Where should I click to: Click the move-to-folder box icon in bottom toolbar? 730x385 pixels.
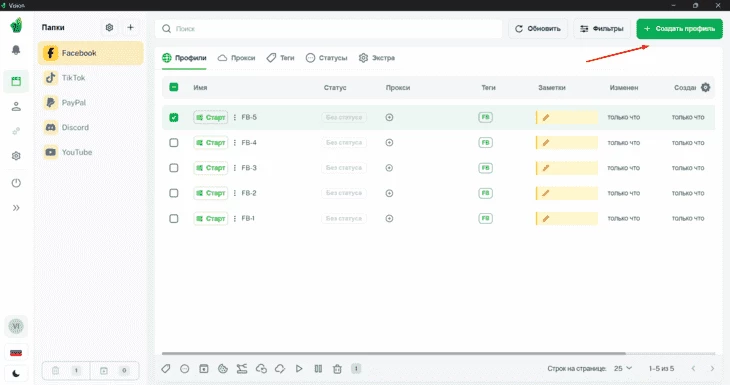(204, 369)
